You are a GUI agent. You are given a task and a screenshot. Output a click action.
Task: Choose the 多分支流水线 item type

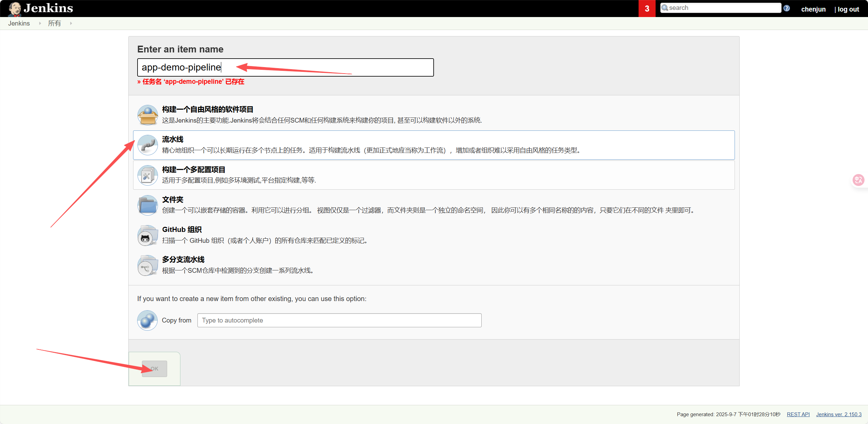pos(434,265)
